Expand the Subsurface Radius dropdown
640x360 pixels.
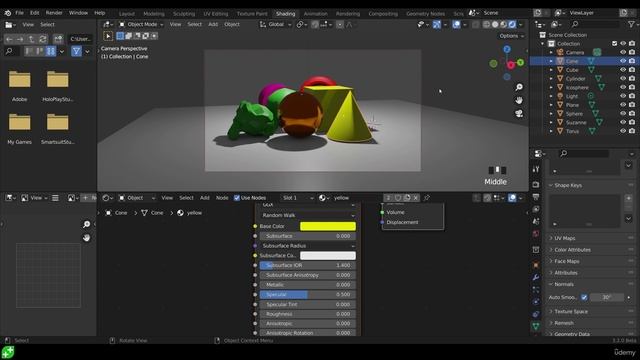pos(308,246)
